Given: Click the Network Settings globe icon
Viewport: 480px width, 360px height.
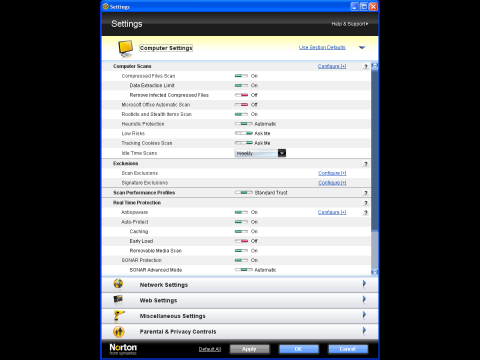Looking at the screenshot, I should point(118,284).
